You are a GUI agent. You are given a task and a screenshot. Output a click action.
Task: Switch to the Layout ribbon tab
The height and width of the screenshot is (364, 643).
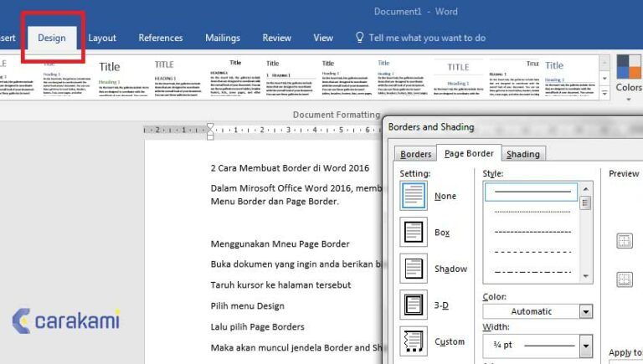(102, 38)
